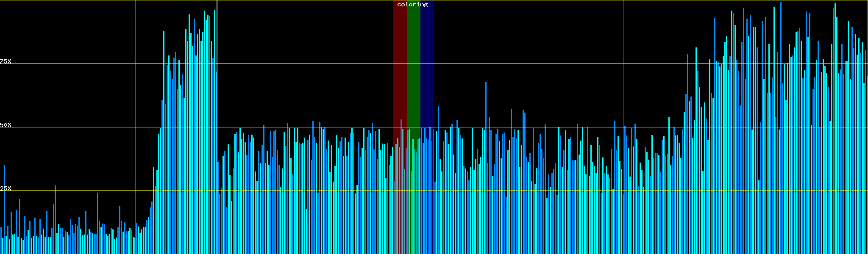Click the left red vertical marker line
Viewport: 868px width, 254px height.
(136, 85)
